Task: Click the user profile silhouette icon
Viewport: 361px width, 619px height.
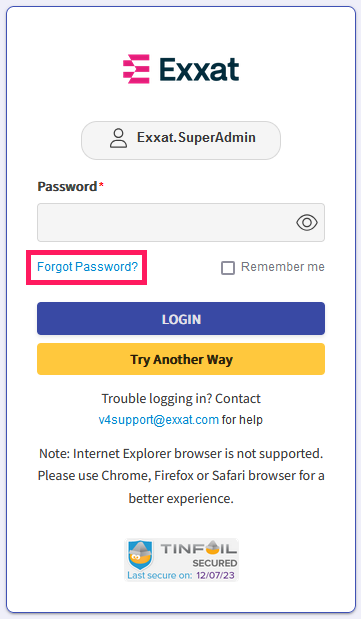Action: tap(118, 138)
